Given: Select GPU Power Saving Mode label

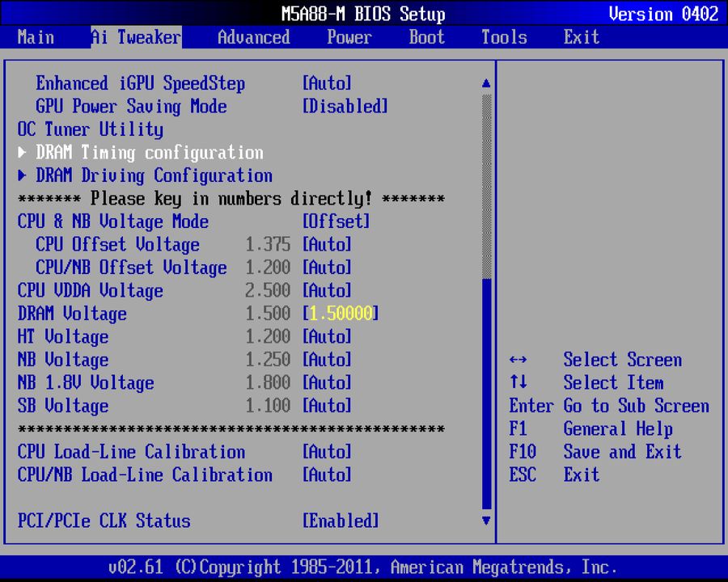Looking at the screenshot, I should coord(131,106).
